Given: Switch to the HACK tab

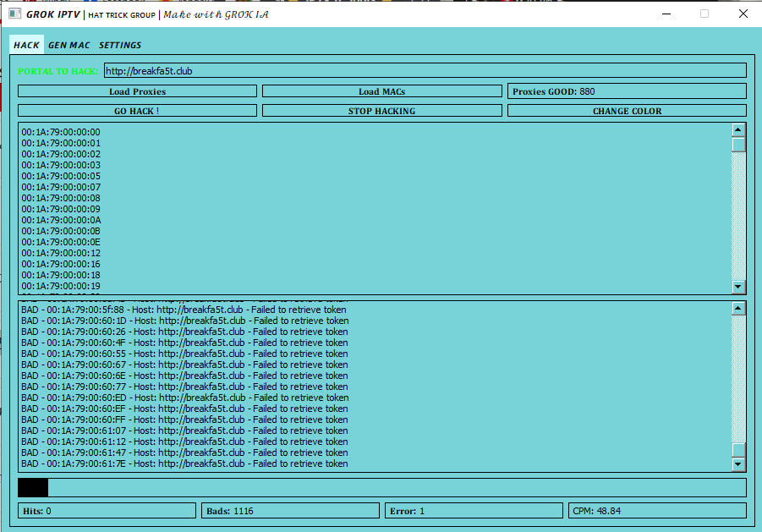Looking at the screenshot, I should 26,45.
